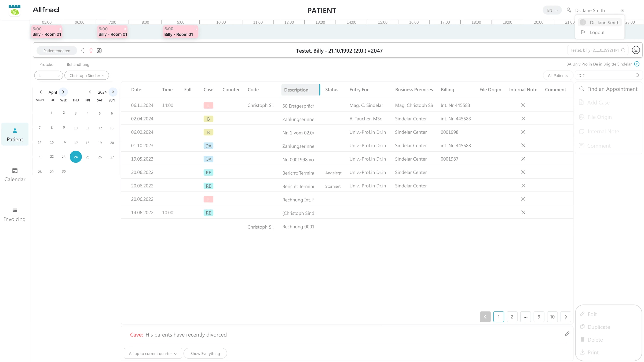The height and width of the screenshot is (362, 644).
Task: Go to page 9 of the table
Action: (539, 317)
